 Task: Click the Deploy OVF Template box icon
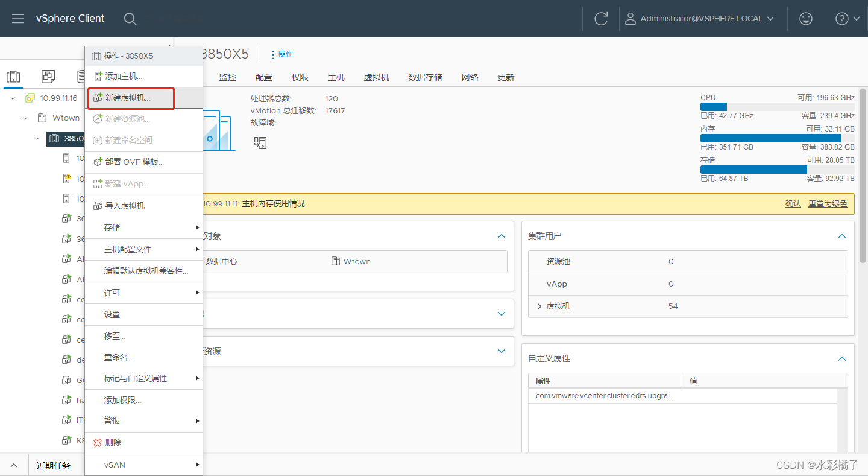(x=98, y=162)
